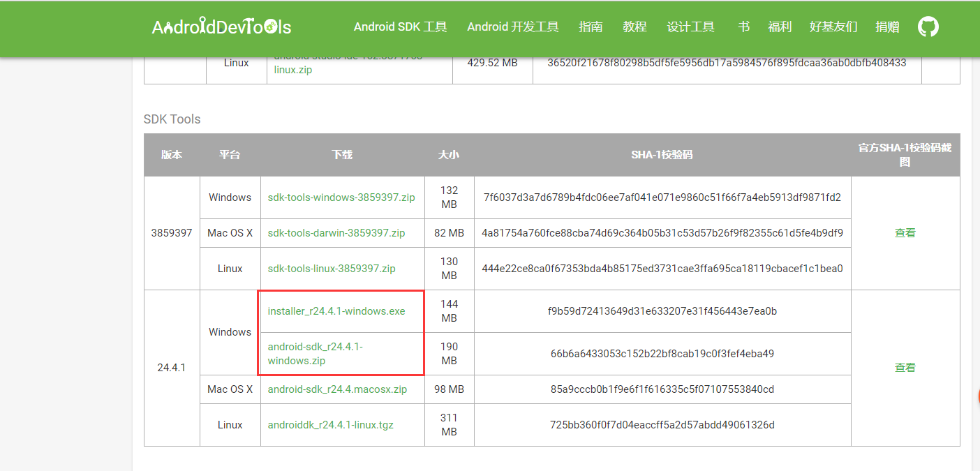Select 教程 in navigation bar

pos(634,27)
